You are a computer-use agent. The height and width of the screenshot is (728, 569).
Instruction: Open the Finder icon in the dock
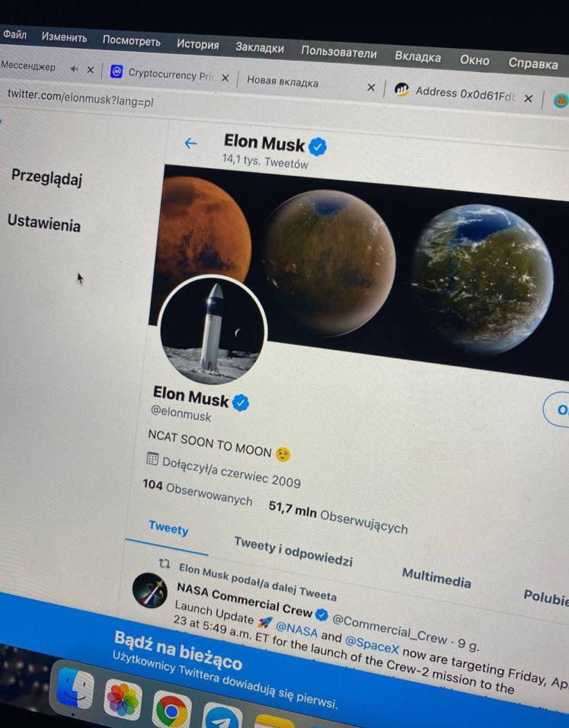click(x=75, y=688)
